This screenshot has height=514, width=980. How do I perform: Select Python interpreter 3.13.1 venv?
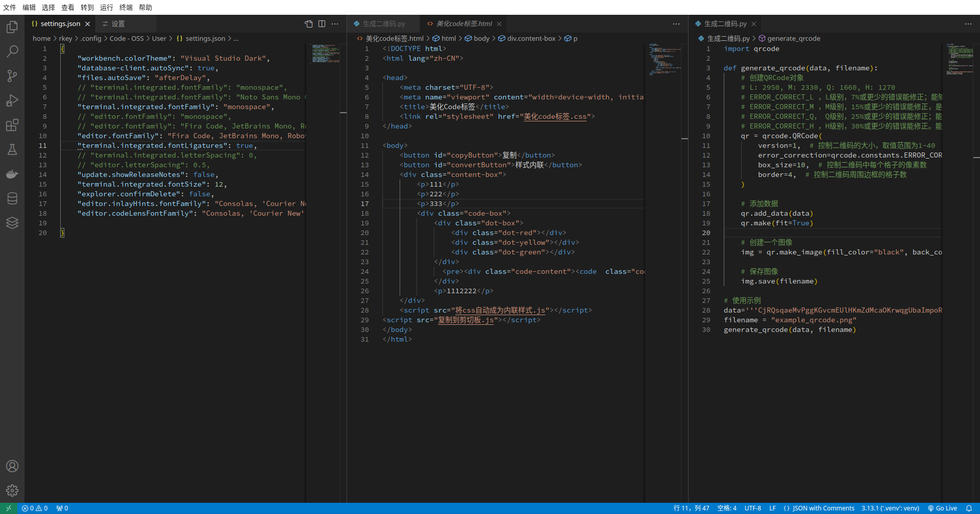[x=890, y=508]
